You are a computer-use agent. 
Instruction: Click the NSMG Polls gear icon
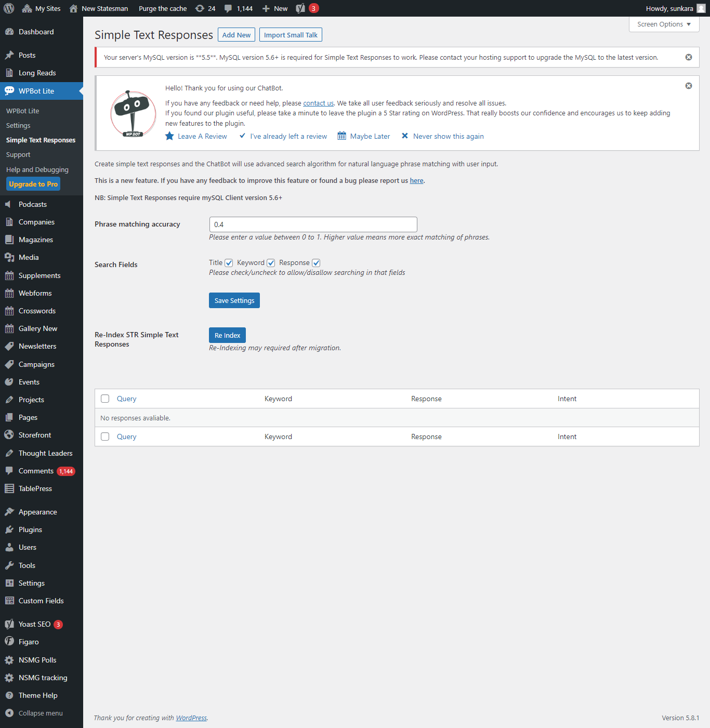pos(9,660)
